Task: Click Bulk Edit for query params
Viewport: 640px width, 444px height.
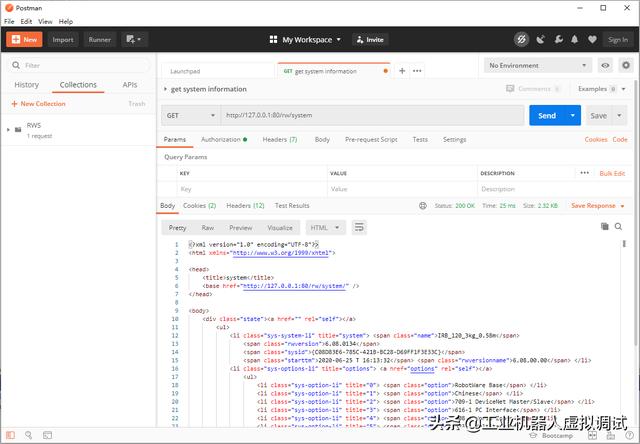Action: pos(612,173)
